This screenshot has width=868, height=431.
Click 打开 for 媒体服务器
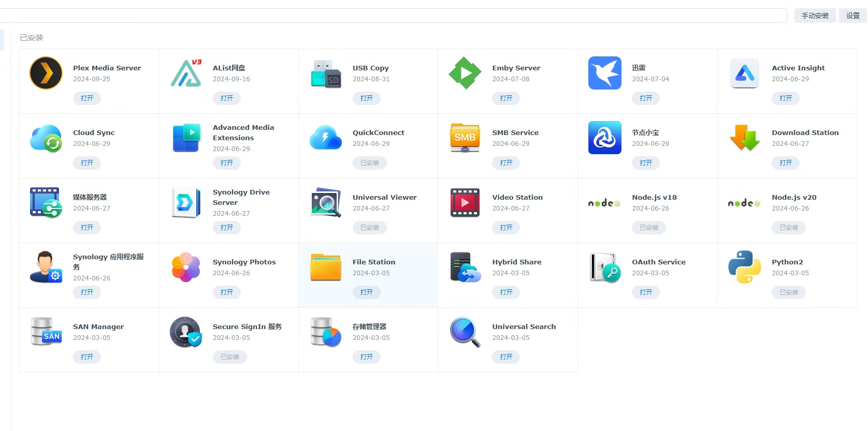pyautogui.click(x=87, y=227)
